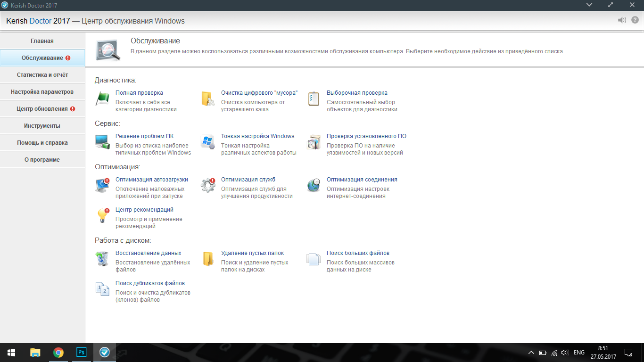Click the Wi-Fi network tray icon
Image resolution: width=644 pixels, height=362 pixels.
tap(554, 353)
